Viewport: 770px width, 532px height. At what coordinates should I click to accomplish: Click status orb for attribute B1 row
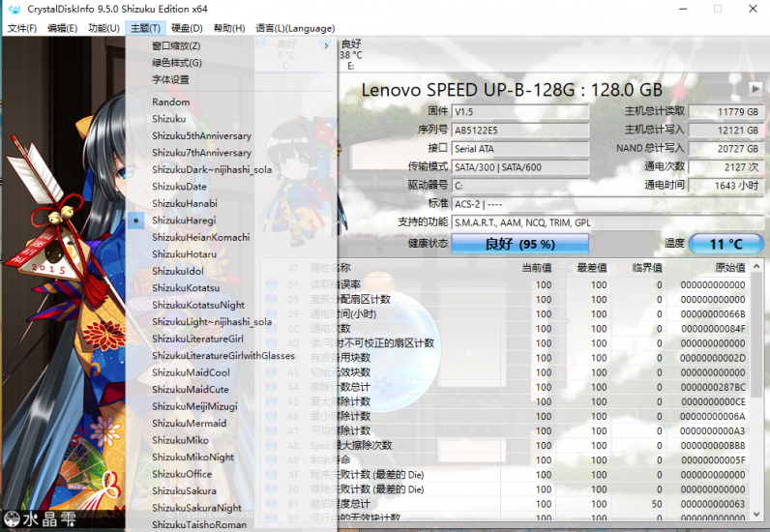click(271, 504)
